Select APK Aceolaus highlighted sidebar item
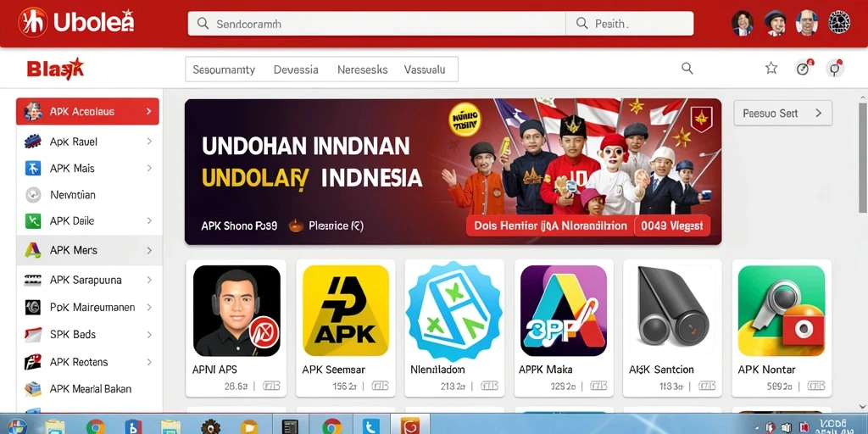 [x=87, y=111]
